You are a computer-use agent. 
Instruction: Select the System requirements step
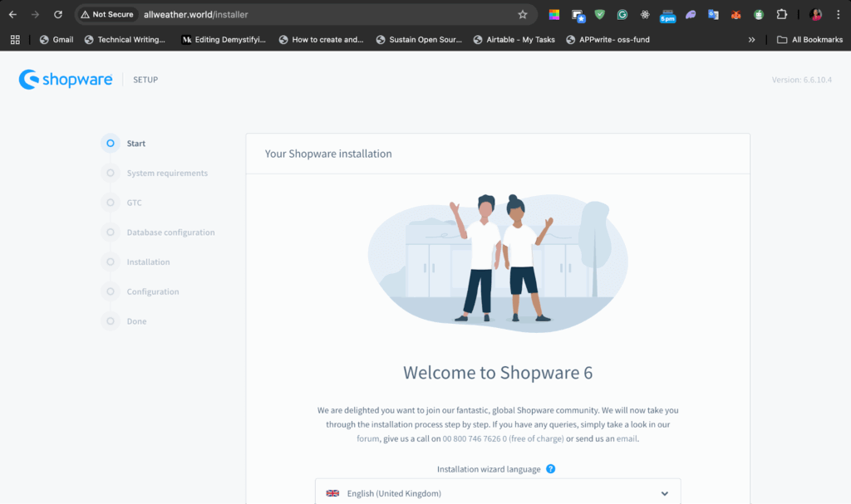coord(155,173)
